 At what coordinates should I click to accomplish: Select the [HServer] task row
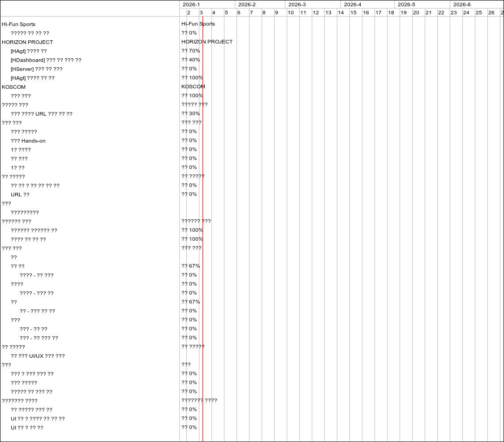(x=36, y=69)
